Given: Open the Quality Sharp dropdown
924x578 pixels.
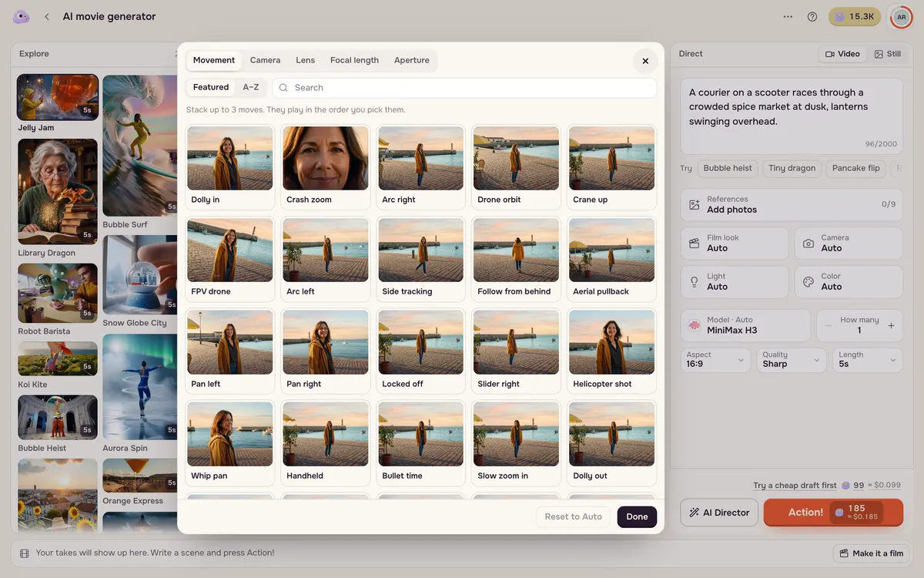Looking at the screenshot, I should tap(792, 360).
